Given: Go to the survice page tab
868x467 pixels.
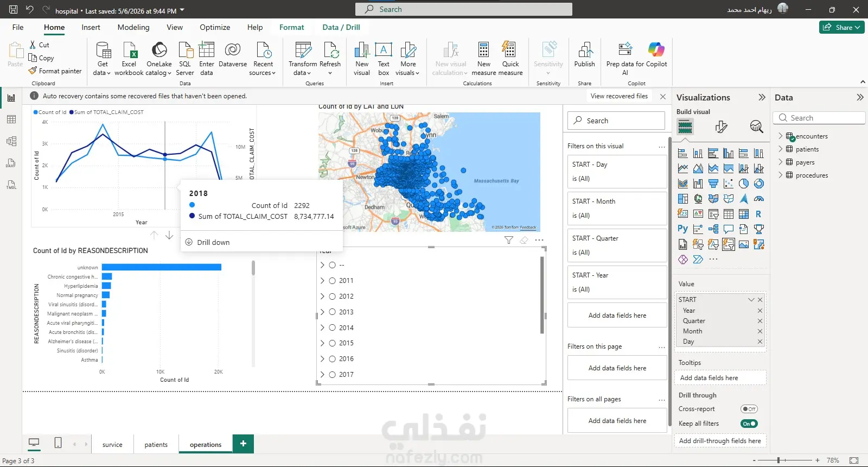Looking at the screenshot, I should click(x=112, y=445).
